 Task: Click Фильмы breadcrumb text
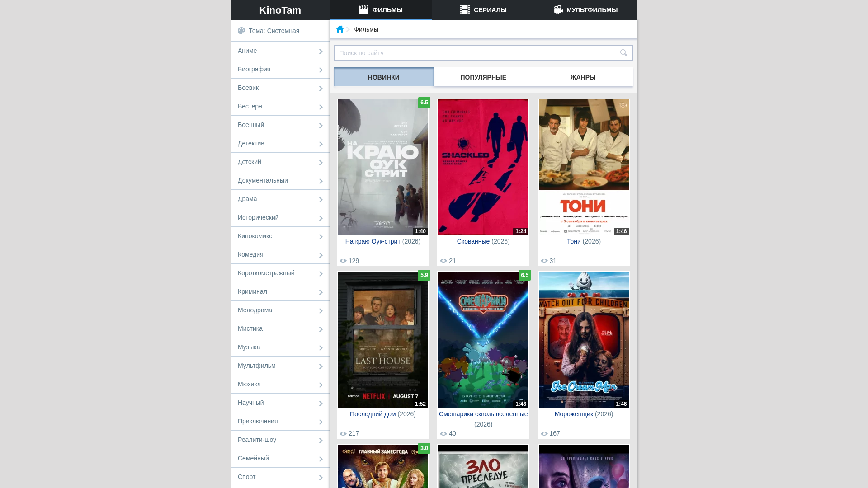click(366, 29)
